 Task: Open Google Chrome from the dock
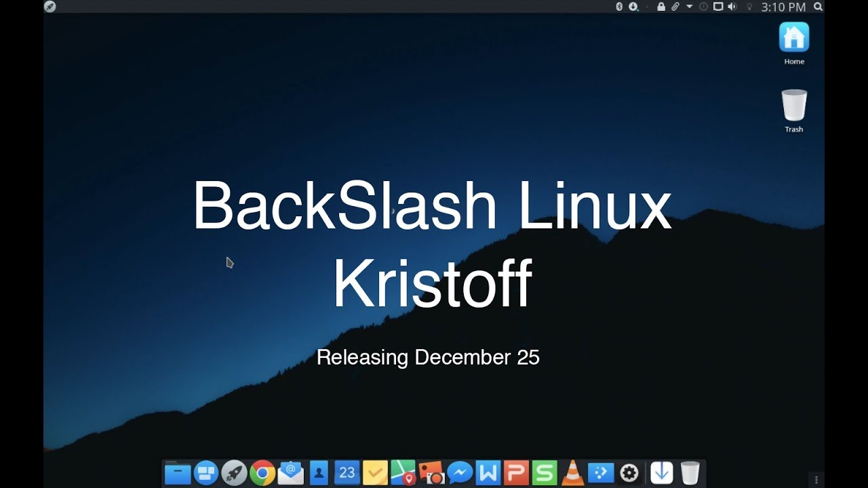262,472
